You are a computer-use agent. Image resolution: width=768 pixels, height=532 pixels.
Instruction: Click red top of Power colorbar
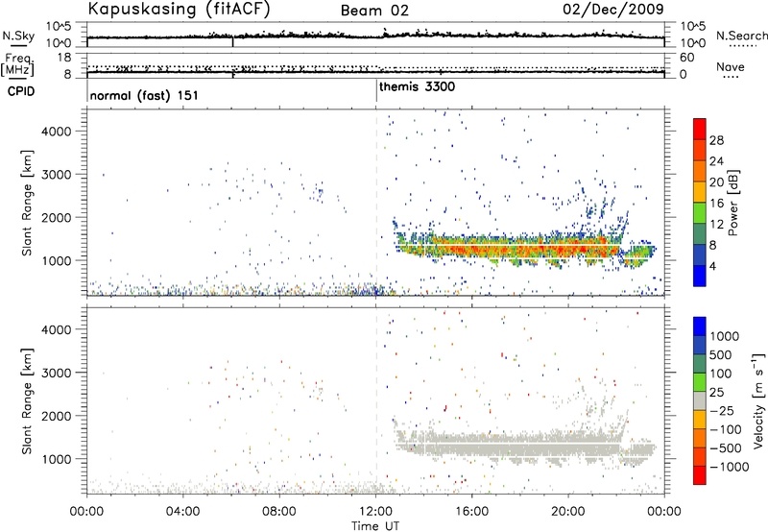[x=700, y=129]
